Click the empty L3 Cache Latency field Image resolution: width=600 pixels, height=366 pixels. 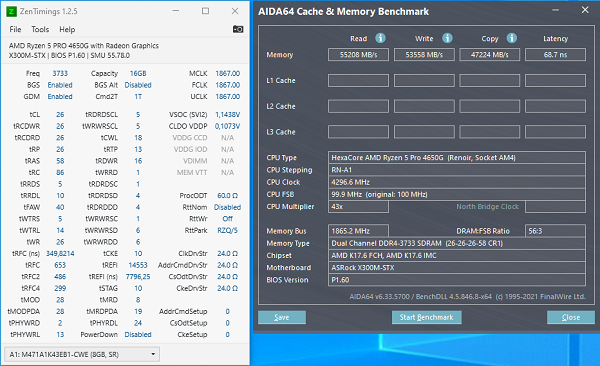click(555, 132)
